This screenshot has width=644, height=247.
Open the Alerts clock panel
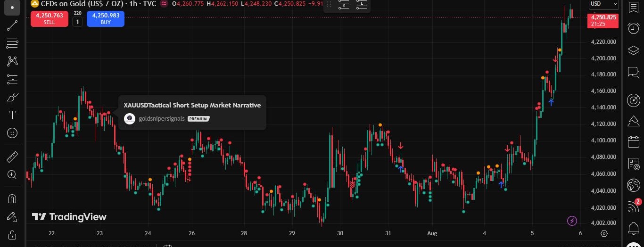click(x=634, y=28)
